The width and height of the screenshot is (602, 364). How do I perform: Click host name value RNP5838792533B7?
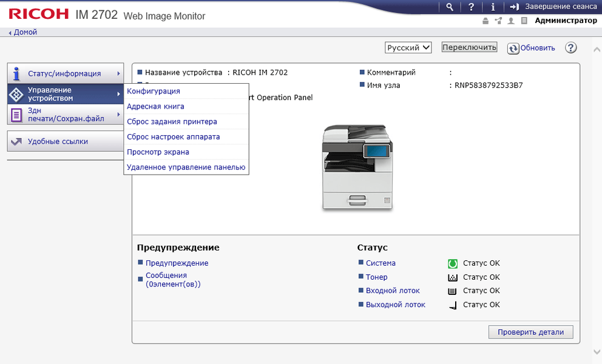[489, 86]
